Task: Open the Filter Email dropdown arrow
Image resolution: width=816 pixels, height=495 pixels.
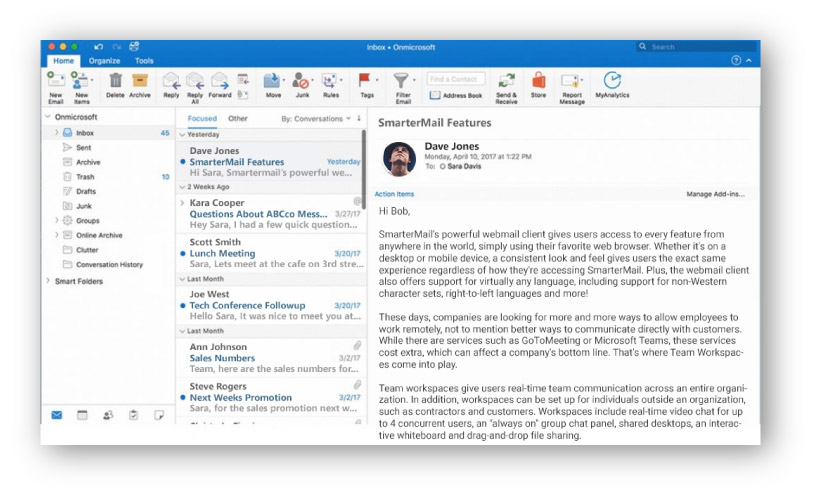Action: point(414,80)
